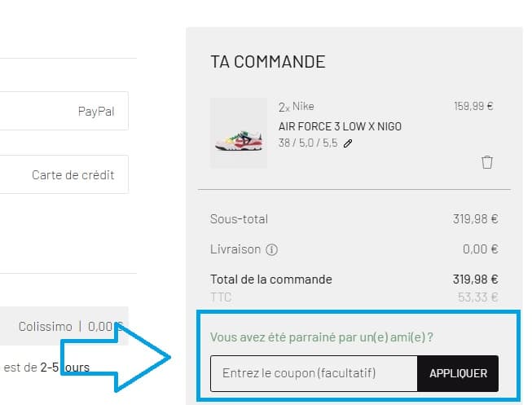The image size is (532, 405).
Task: Focus the 'Entrez le coupon' input field
Action: tap(314, 373)
